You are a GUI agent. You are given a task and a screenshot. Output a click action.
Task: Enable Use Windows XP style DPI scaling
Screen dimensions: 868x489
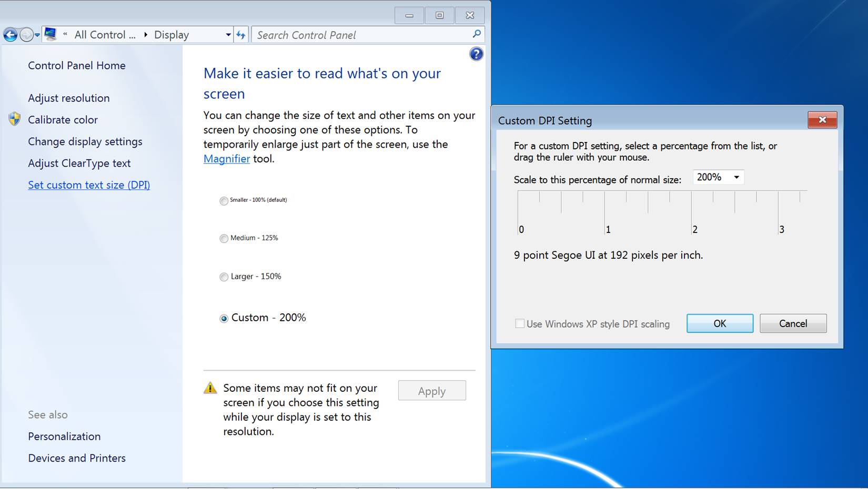520,323
